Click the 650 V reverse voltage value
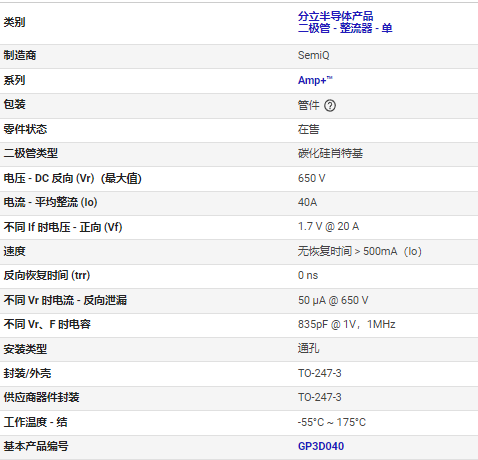 click(x=311, y=178)
